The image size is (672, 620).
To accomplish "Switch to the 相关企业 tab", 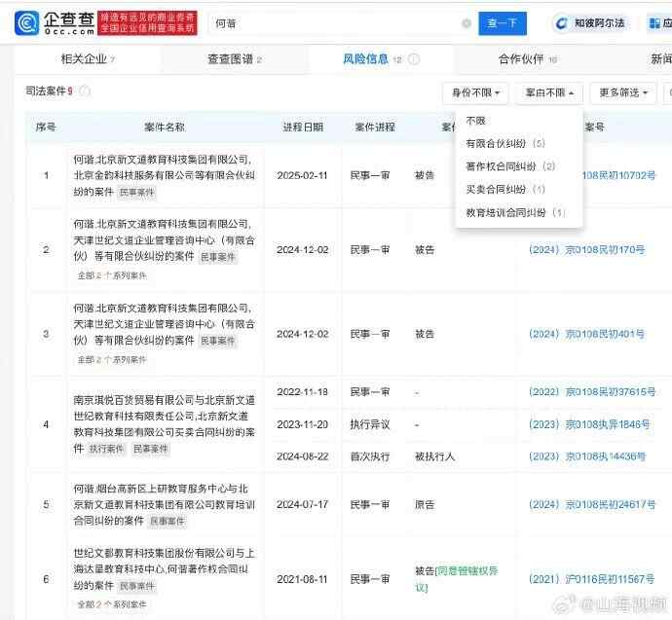I will pyautogui.click(x=88, y=59).
